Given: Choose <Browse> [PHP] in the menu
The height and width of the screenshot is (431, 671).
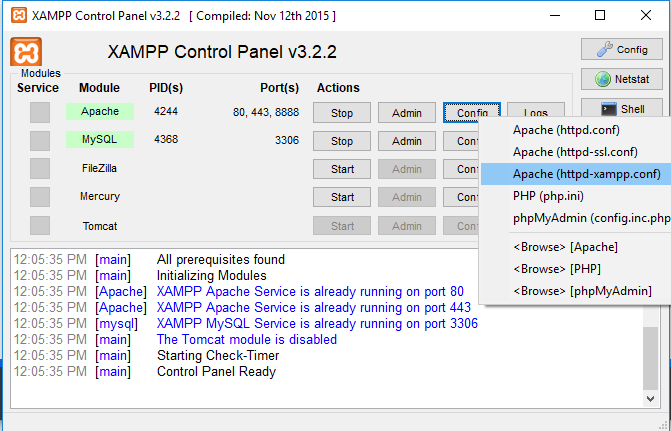Looking at the screenshot, I should (576, 269).
